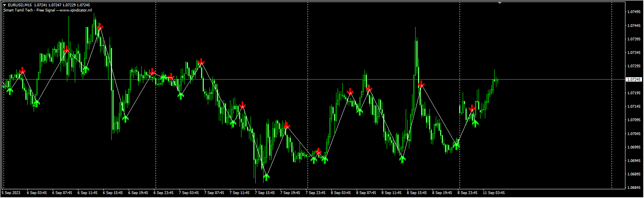Click the 5 Sep 2023 date label
Image resolution: width=644 pixels, height=198 pixels.
pyautogui.click(x=11, y=193)
